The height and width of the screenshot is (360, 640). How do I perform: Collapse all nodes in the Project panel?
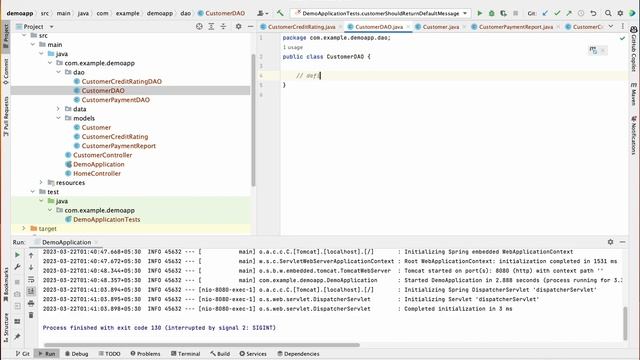[x=223, y=27]
